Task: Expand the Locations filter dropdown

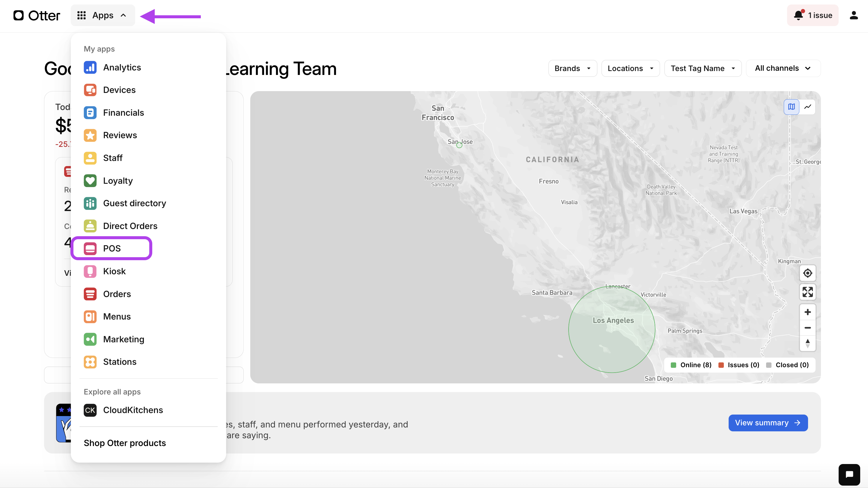Action: click(x=630, y=68)
